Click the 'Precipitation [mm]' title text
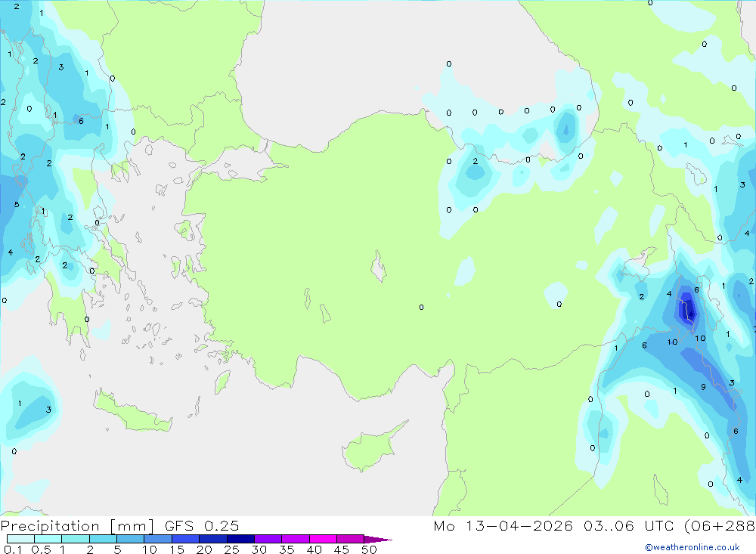Image resolution: width=756 pixels, height=554 pixels. point(77,526)
